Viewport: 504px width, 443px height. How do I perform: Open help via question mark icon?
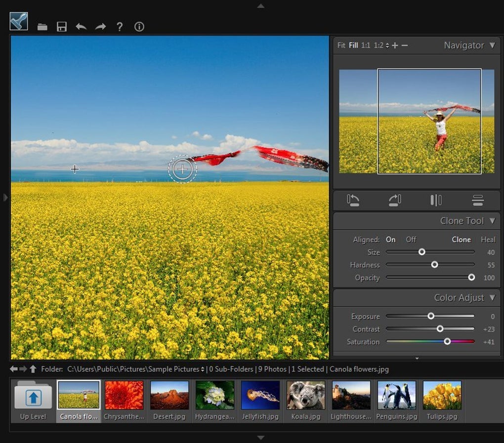point(120,27)
